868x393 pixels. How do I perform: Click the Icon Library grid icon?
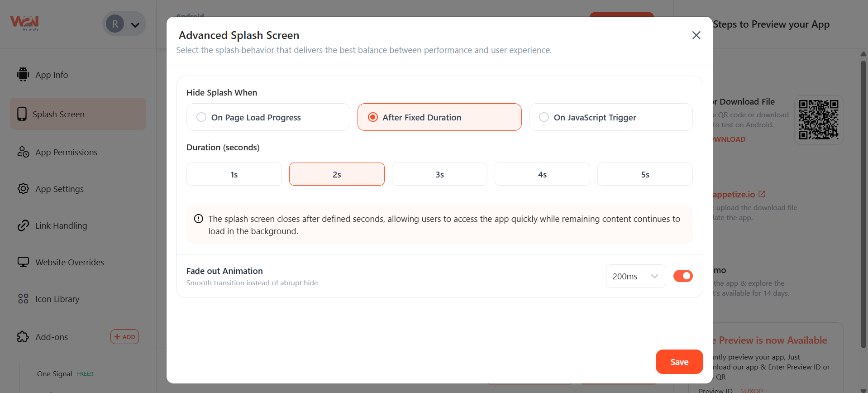[23, 299]
